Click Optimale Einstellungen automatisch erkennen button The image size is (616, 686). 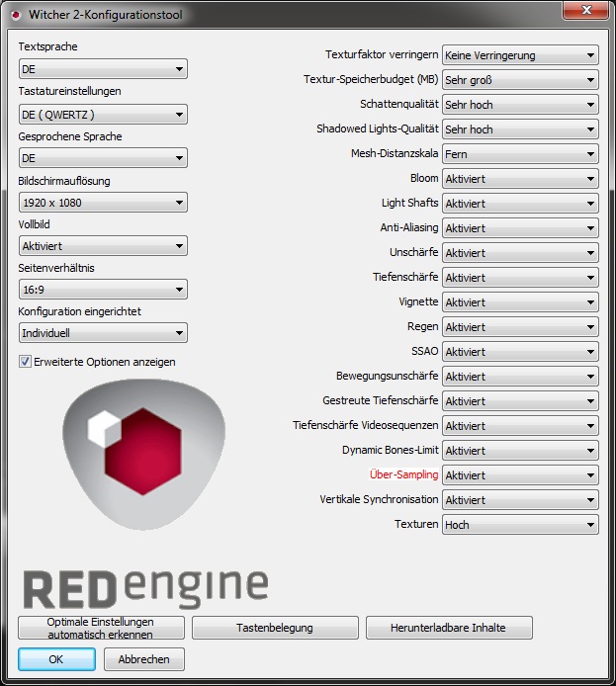point(101,628)
